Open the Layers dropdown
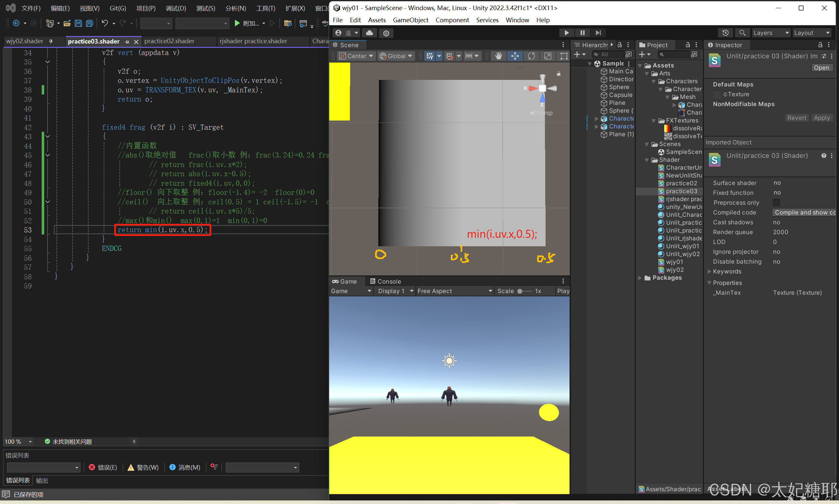This screenshot has height=504, width=839. (x=770, y=33)
